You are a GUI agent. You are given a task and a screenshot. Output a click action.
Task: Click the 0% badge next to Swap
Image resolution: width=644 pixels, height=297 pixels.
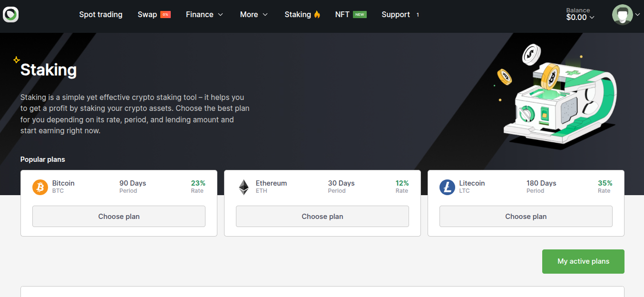[x=166, y=15]
